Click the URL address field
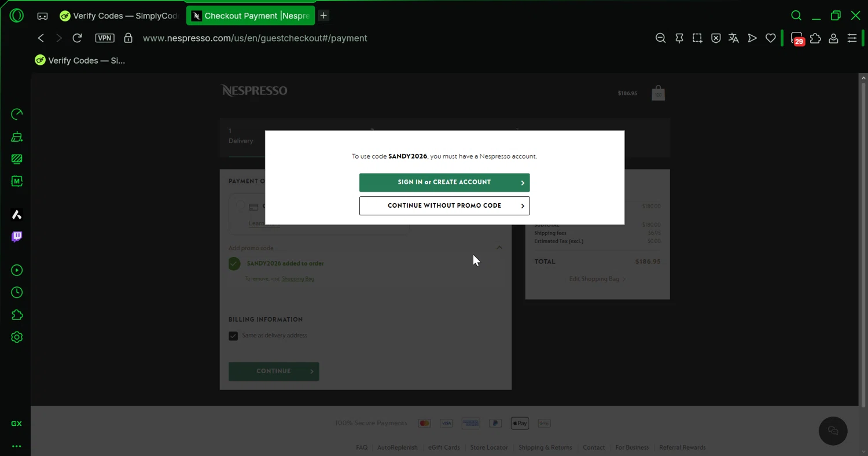 click(255, 38)
